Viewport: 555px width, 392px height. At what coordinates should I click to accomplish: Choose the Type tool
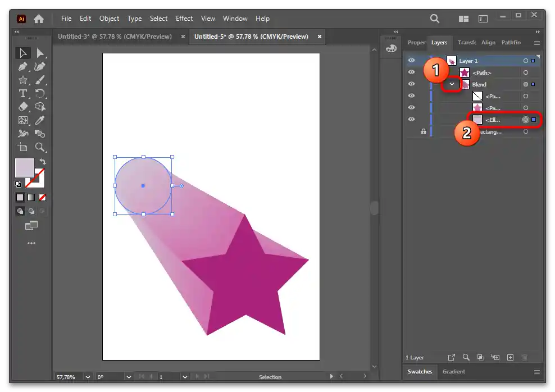coord(23,93)
